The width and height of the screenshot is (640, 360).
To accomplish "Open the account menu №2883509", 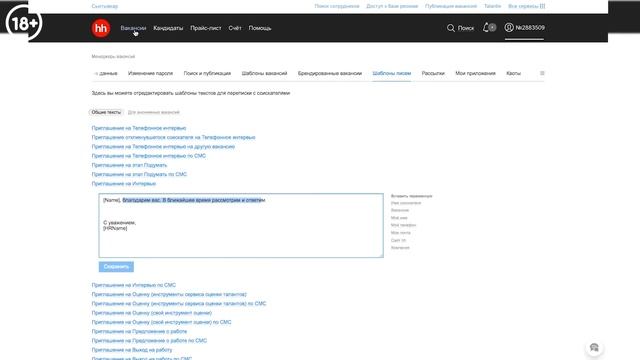I will 524,28.
